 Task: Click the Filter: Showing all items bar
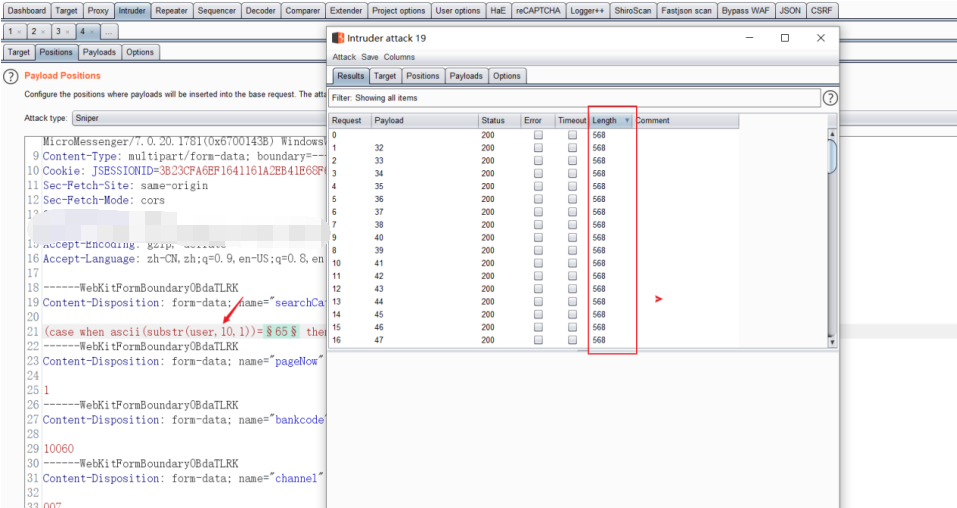point(574,98)
